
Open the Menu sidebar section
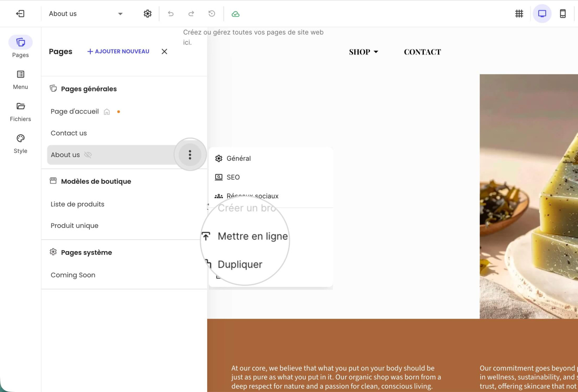[x=20, y=80]
